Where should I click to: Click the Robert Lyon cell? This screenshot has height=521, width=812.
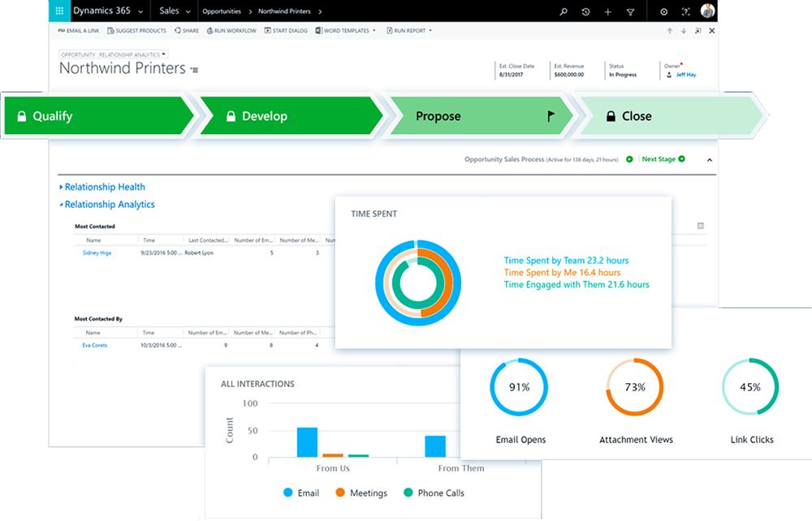point(199,253)
